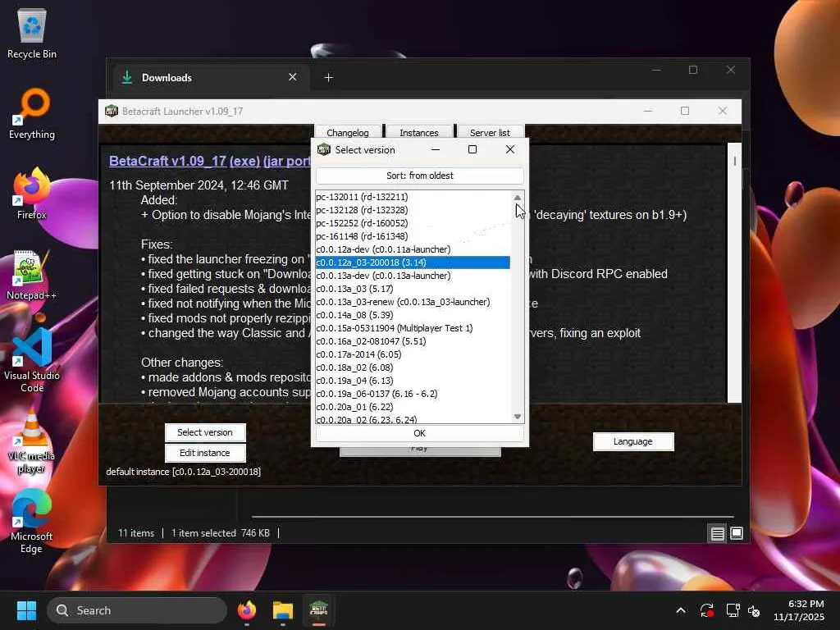Open the Changelog tab

pyautogui.click(x=348, y=132)
